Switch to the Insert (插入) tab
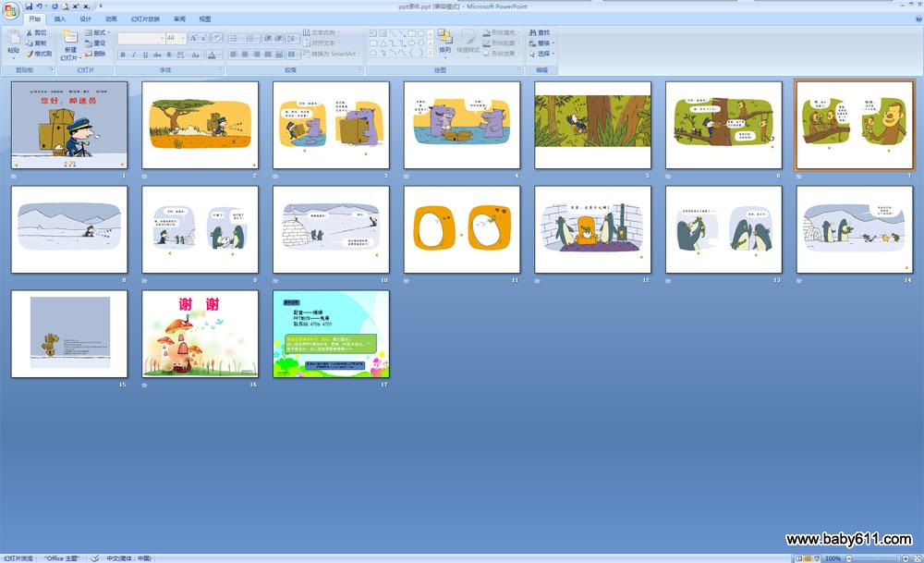Viewport: 924px width, 563px height. pyautogui.click(x=60, y=18)
